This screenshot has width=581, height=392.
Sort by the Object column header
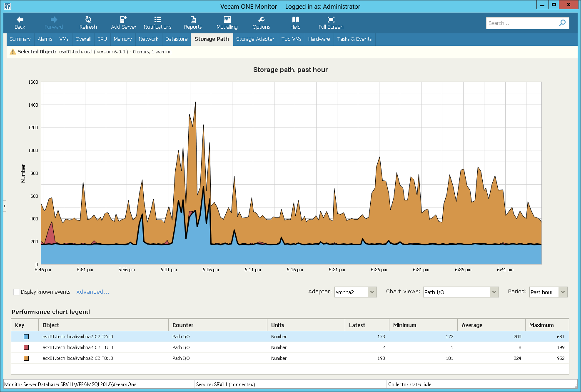tap(104, 325)
